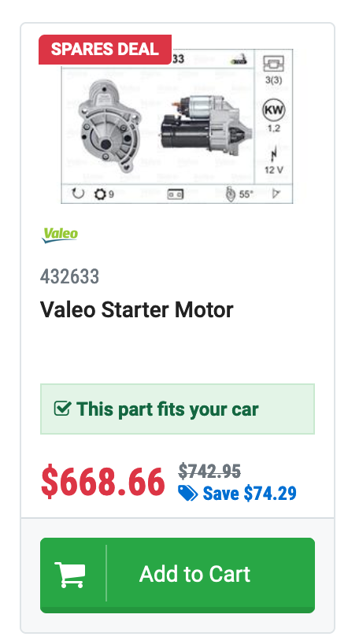Open the Valeo Starter Motor product title

[x=136, y=309]
